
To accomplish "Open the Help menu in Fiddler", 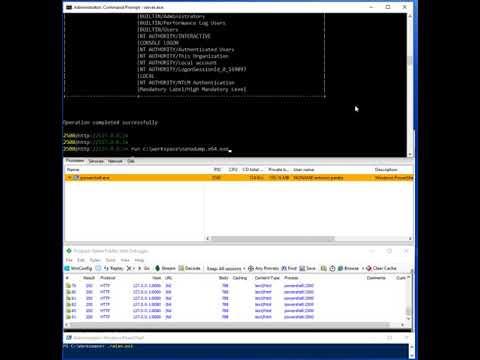I will tap(139, 260).
